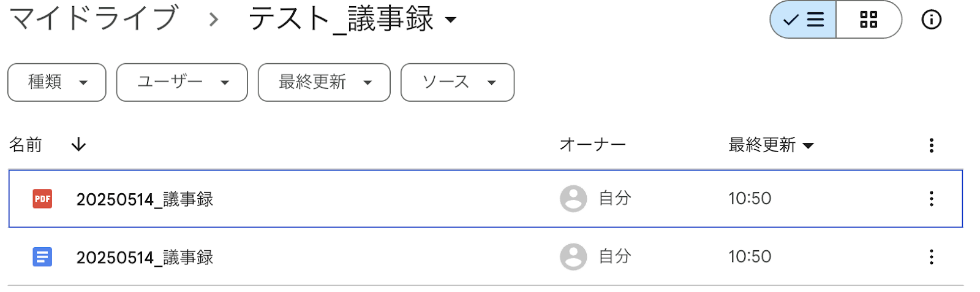Viewport: 980px width, 292px height.
Task: Click the red PDF file icon
Action: 42,199
